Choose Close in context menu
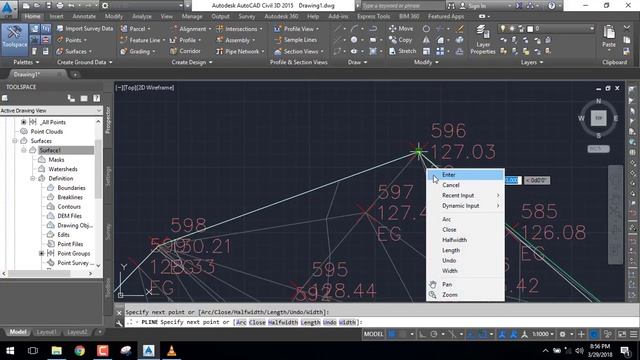This screenshot has height=360, width=640. coord(465,230)
